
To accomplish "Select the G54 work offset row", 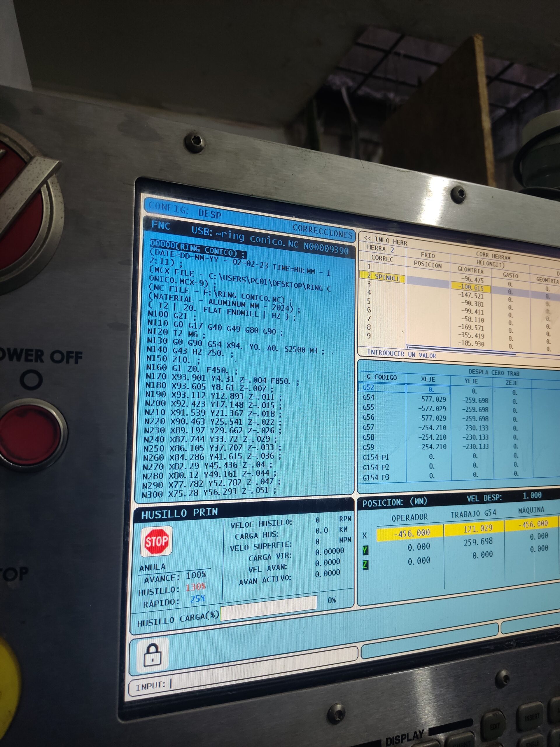I will [x=369, y=397].
